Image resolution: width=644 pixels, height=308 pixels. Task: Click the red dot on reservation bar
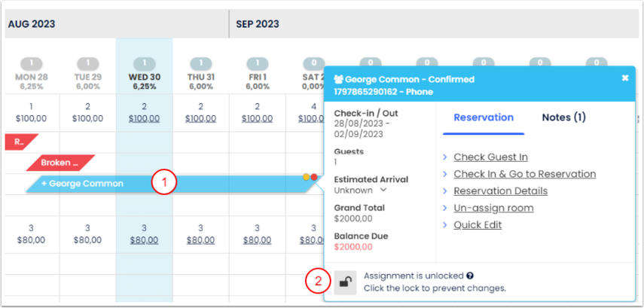click(x=314, y=177)
